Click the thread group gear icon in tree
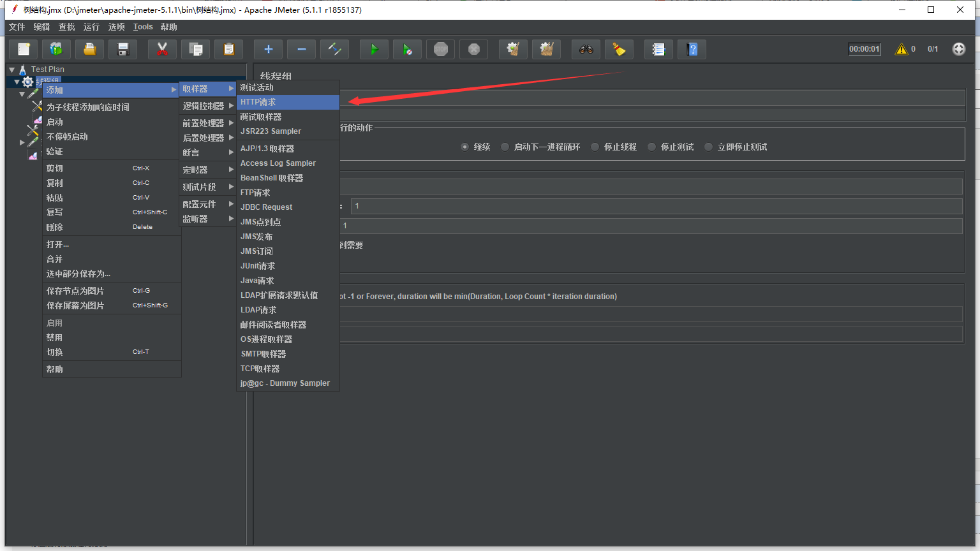 27,82
